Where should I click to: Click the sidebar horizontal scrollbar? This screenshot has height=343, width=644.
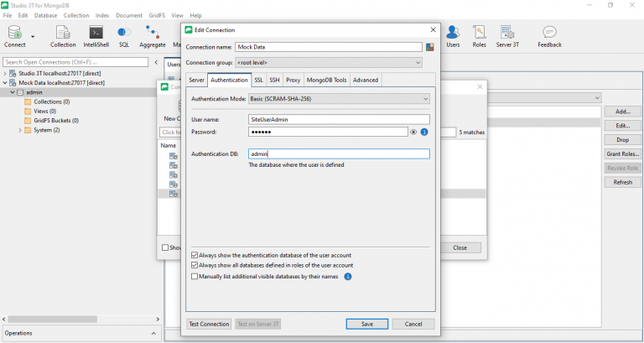tap(53, 320)
